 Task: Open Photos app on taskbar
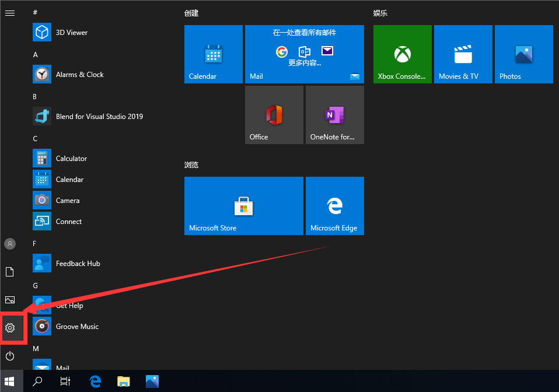152,381
